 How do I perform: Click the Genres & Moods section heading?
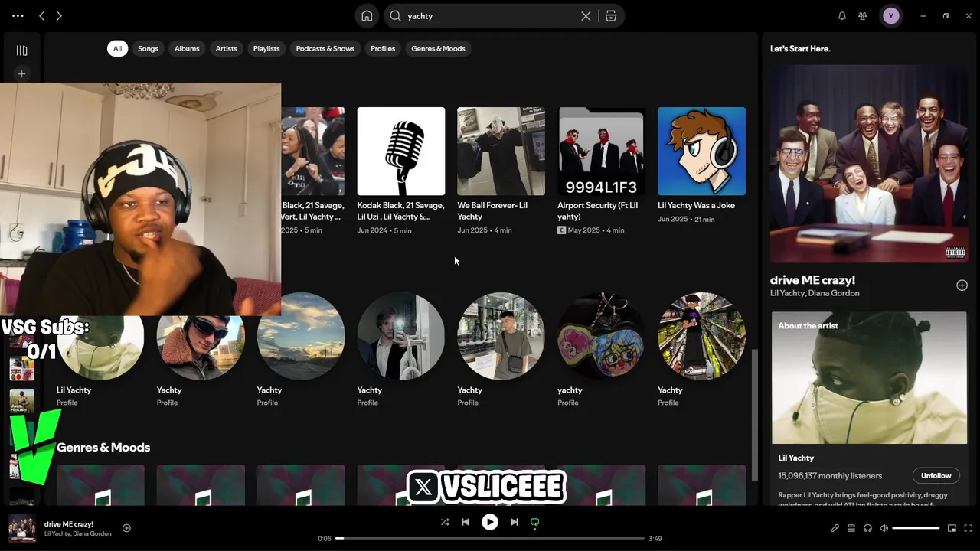pyautogui.click(x=103, y=447)
